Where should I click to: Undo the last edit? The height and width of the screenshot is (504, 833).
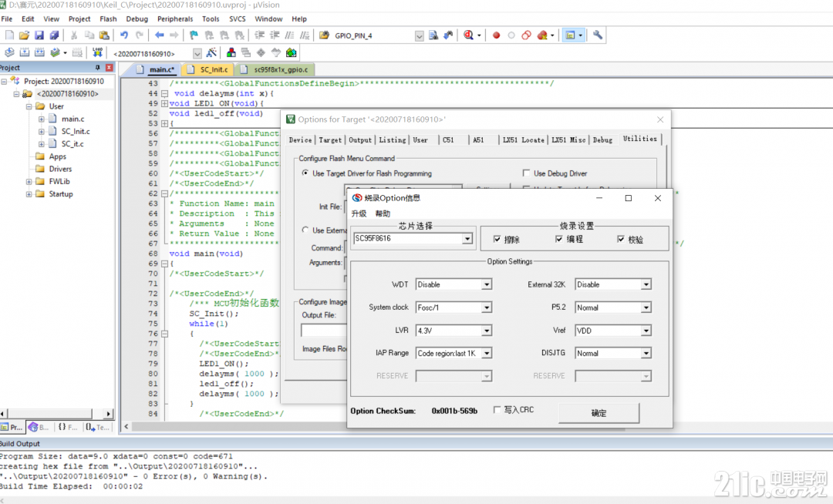[x=123, y=35]
